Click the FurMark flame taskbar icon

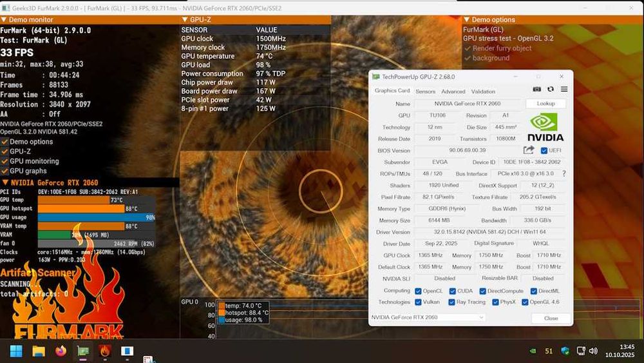105,351
